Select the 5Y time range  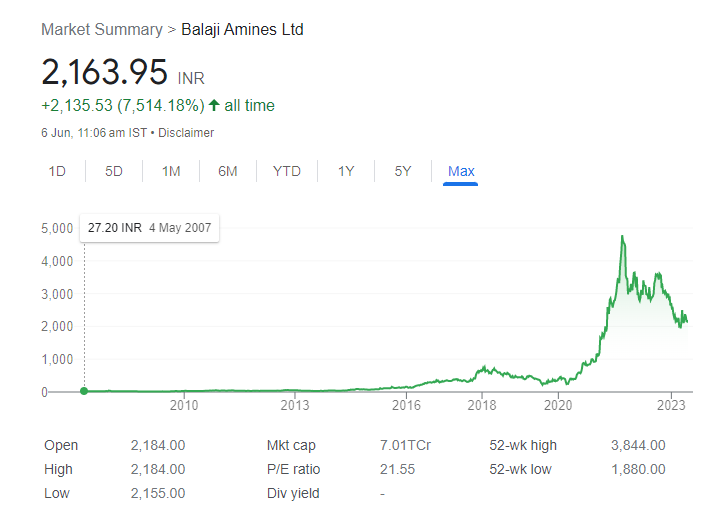point(403,171)
